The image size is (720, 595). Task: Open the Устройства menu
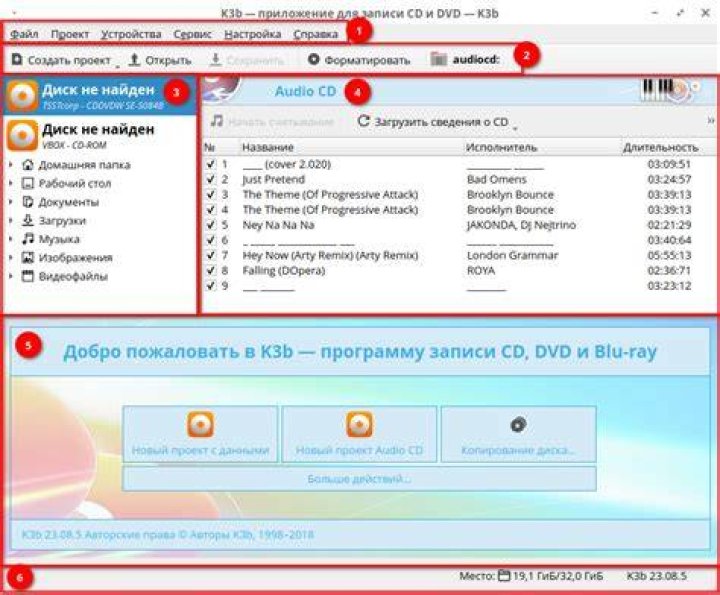[x=131, y=34]
